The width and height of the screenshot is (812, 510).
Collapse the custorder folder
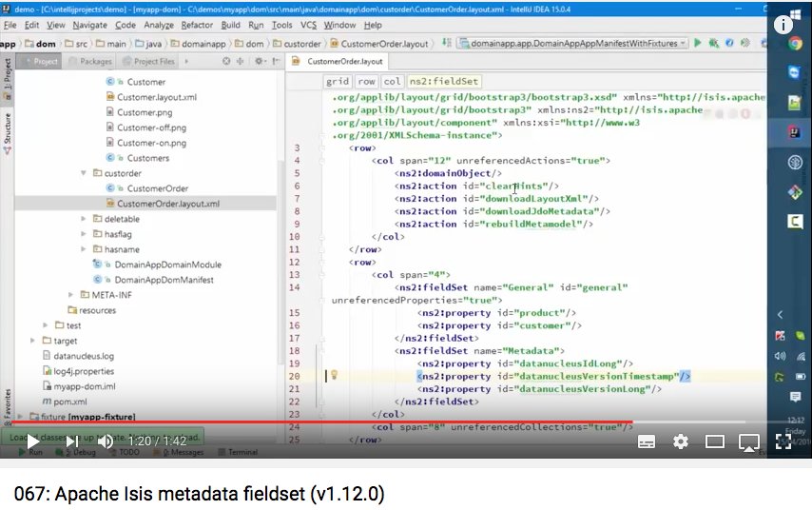[83, 173]
